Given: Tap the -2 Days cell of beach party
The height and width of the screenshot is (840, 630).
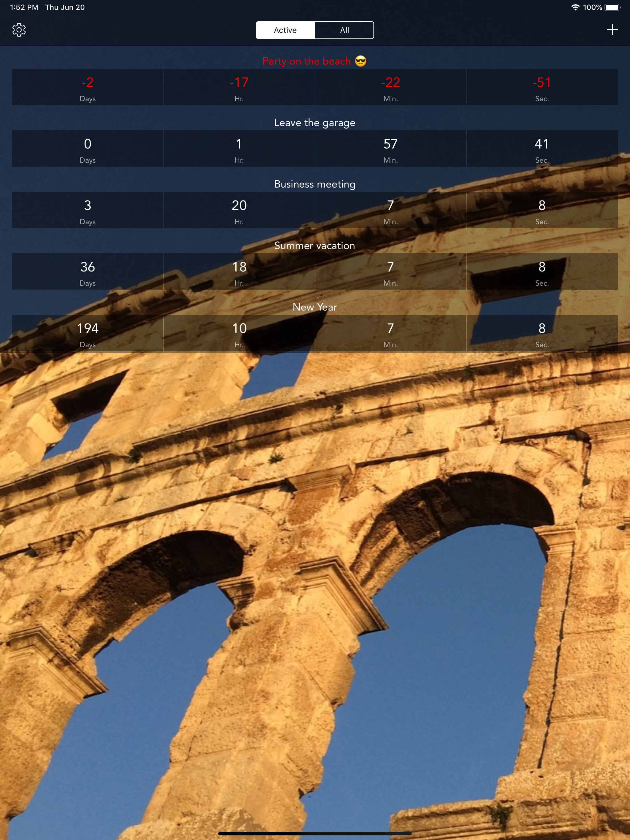Looking at the screenshot, I should tap(88, 87).
